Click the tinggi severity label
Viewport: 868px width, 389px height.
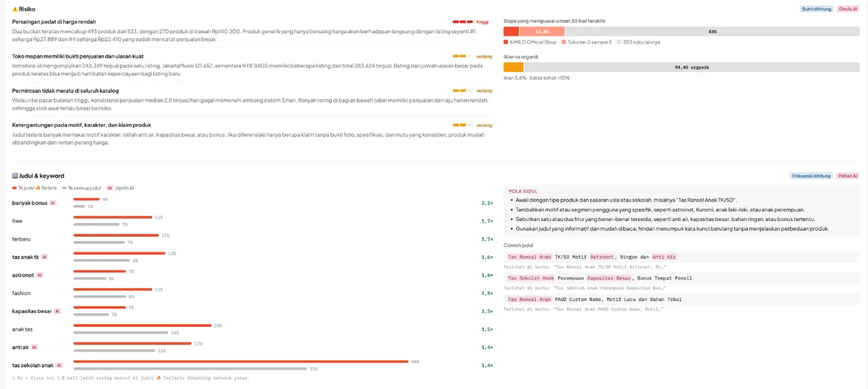coord(482,22)
